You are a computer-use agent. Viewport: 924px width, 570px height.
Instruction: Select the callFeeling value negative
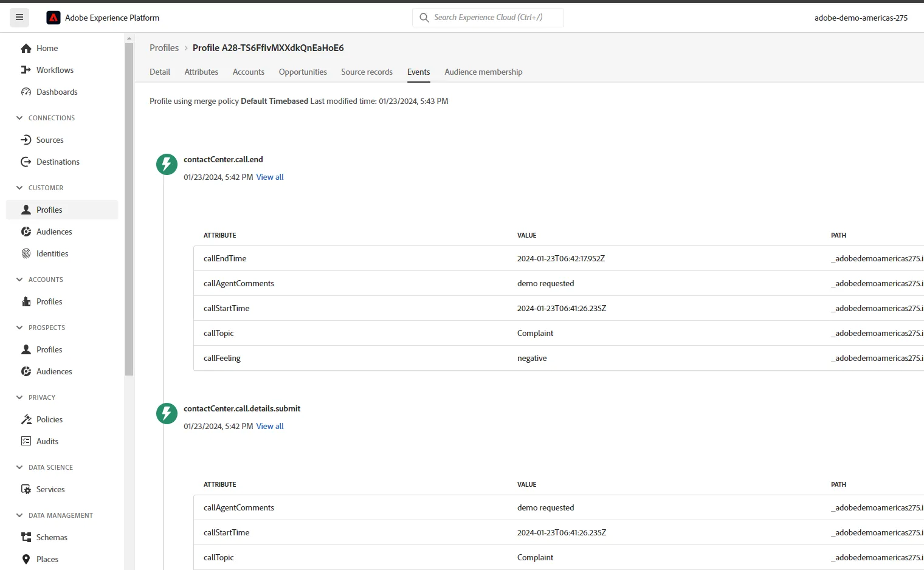[532, 358]
